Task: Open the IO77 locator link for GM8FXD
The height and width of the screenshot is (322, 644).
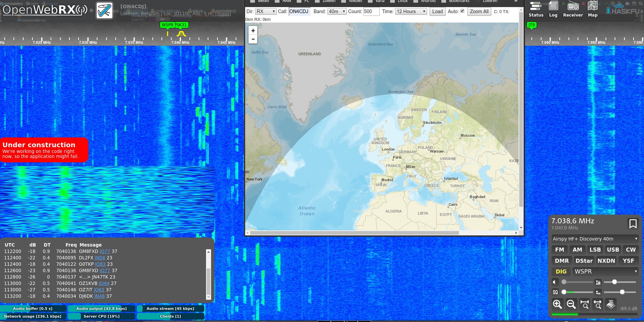Action: pyautogui.click(x=105, y=251)
